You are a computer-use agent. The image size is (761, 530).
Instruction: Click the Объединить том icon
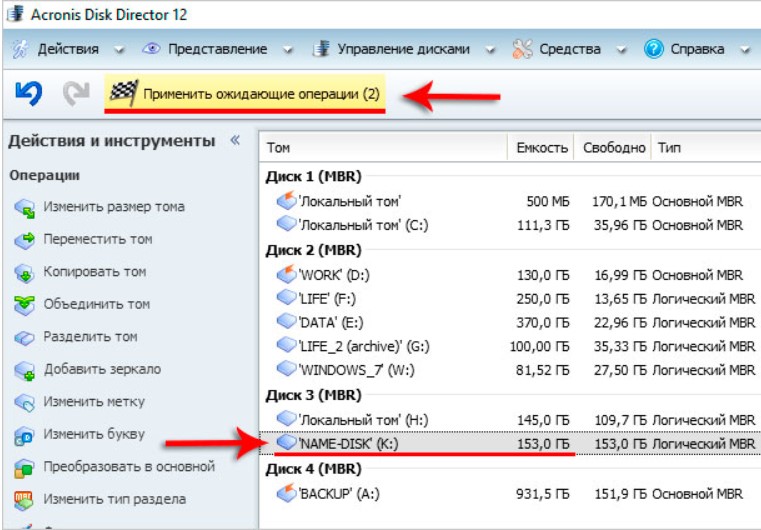point(24,305)
